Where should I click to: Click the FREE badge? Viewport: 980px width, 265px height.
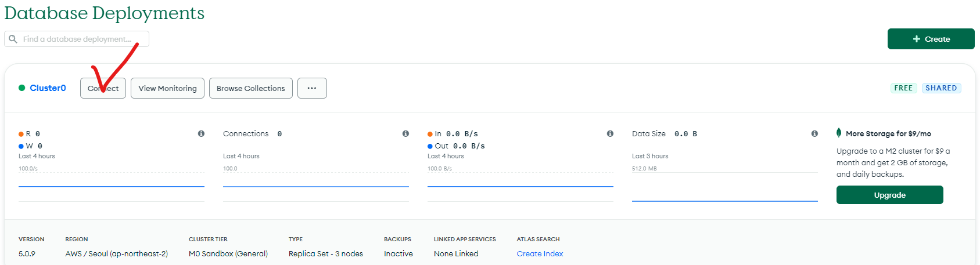pos(903,88)
